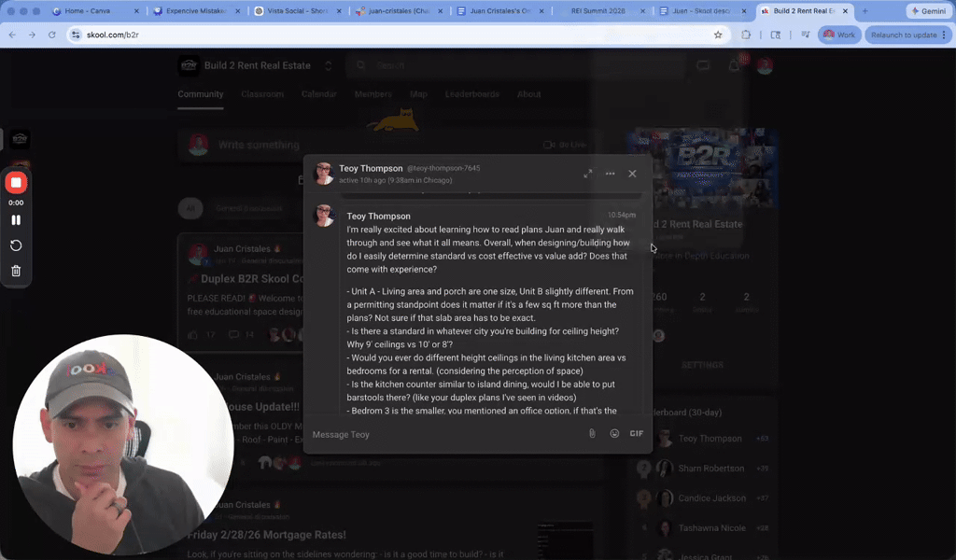
Task: Focus the Message Teoy input field
Action: [x=445, y=434]
